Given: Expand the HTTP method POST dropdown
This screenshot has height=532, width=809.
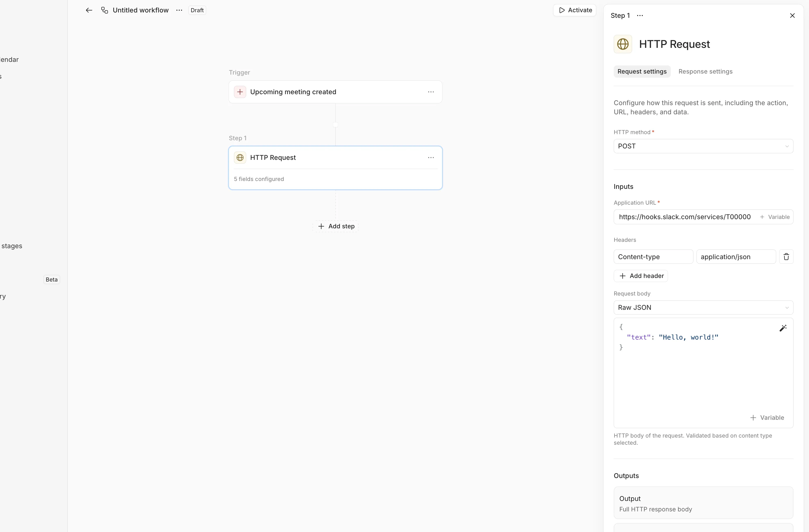Looking at the screenshot, I should tap(703, 146).
